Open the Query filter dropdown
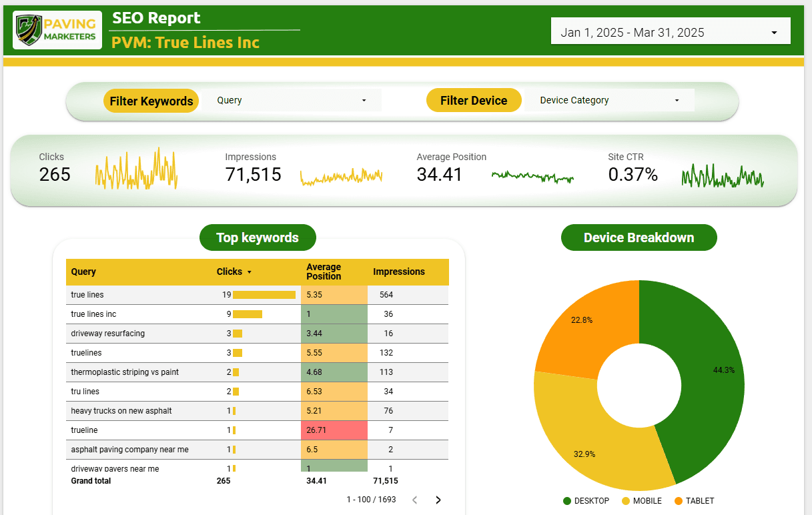The height and width of the screenshot is (515, 812). (x=292, y=100)
